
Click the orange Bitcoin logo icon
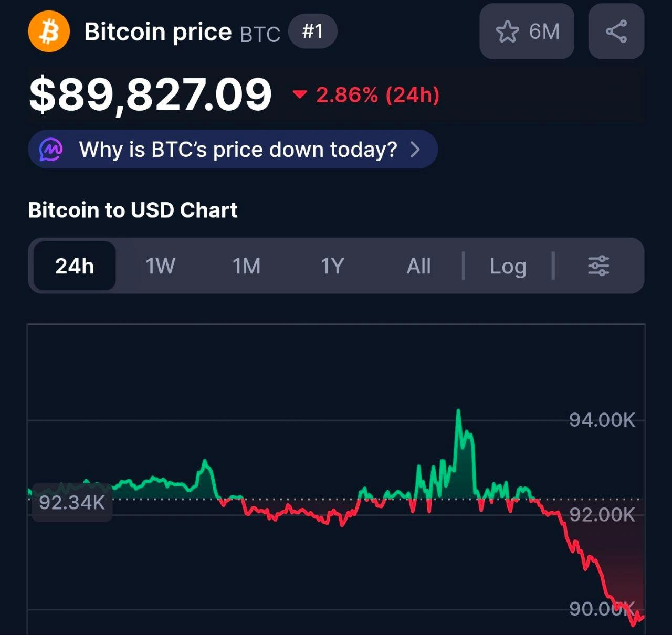pos(49,32)
